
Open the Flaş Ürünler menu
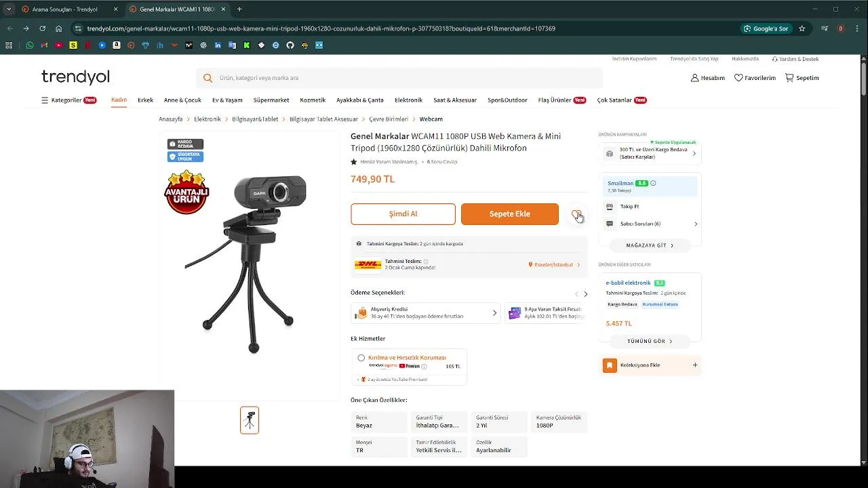(x=561, y=100)
